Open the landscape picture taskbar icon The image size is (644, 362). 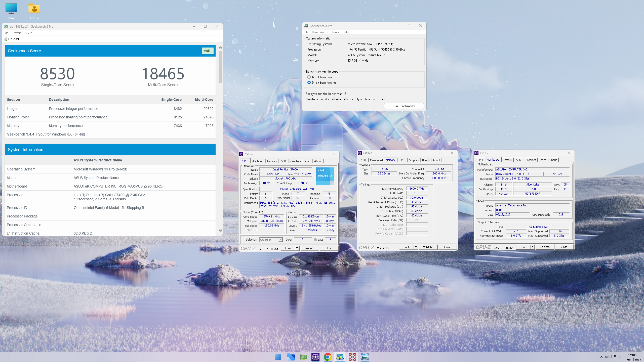(365, 357)
